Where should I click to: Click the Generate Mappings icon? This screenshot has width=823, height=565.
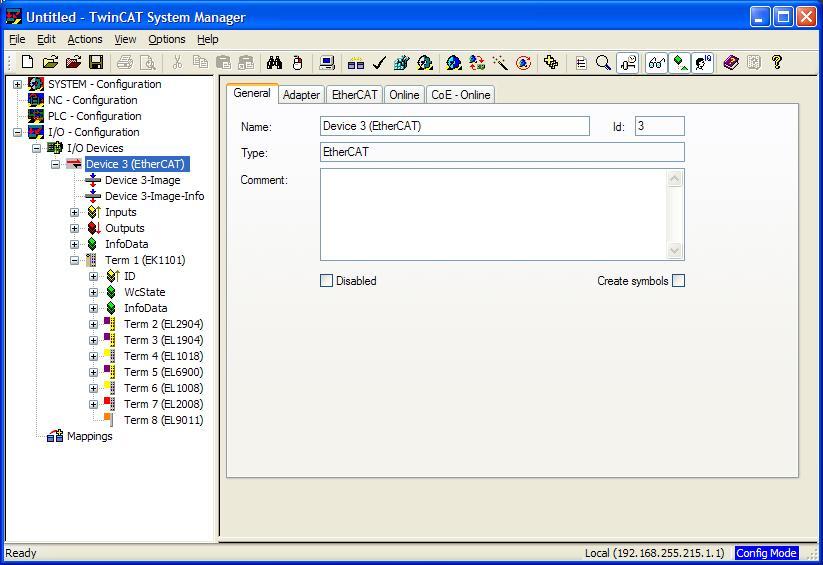tap(356, 63)
